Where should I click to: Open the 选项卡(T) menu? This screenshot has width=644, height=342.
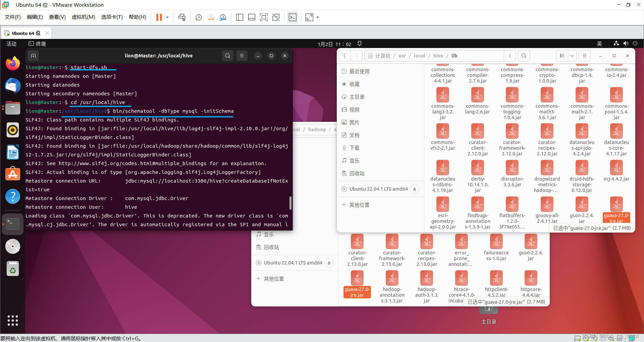[112, 17]
